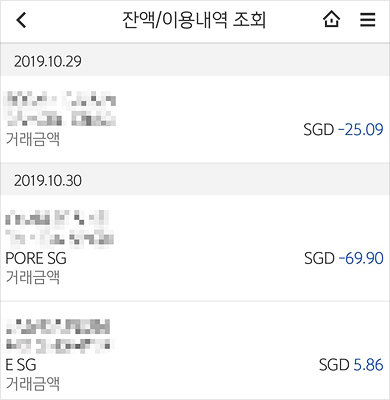390x400 pixels.
Task: Tap blurred merchant name on 2019.10.29
Action: pyautogui.click(x=61, y=108)
